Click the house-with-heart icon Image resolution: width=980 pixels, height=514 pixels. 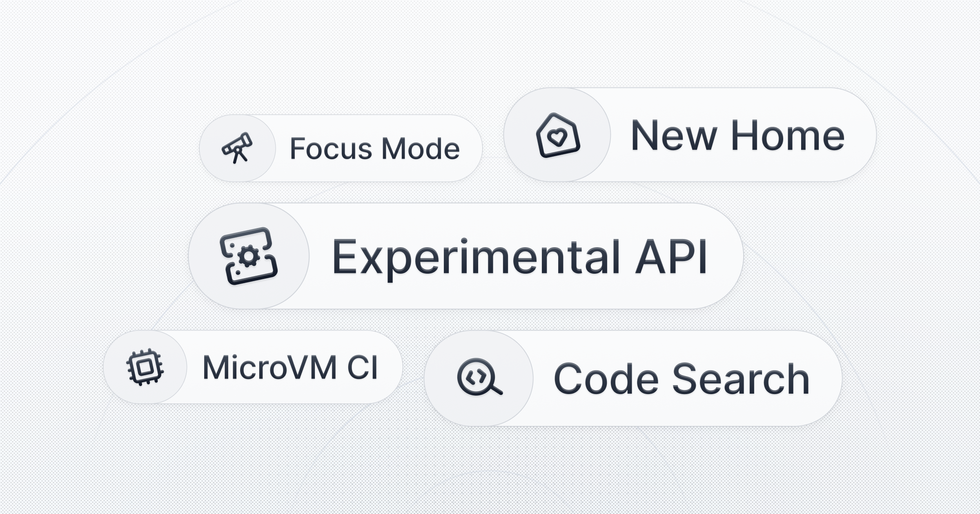[558, 135]
